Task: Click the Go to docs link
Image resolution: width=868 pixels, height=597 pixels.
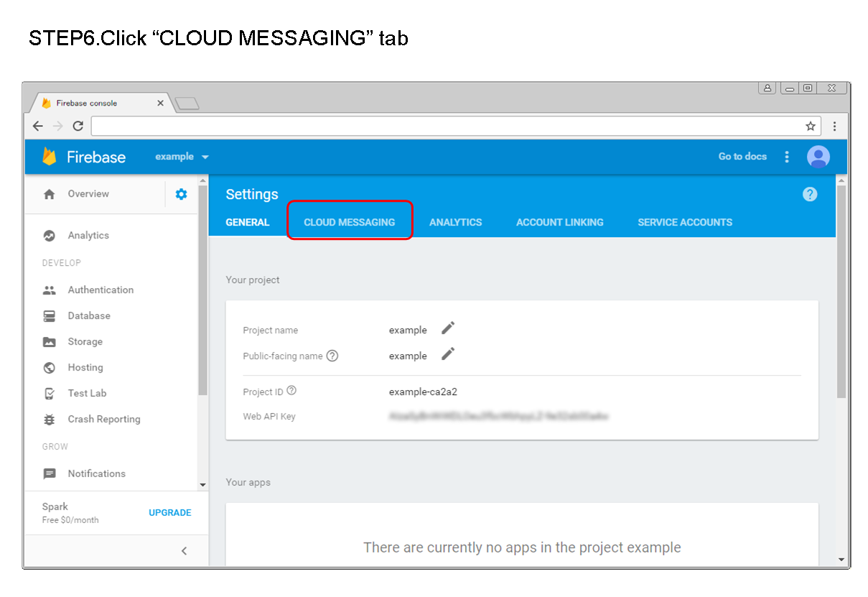Action: (x=742, y=157)
